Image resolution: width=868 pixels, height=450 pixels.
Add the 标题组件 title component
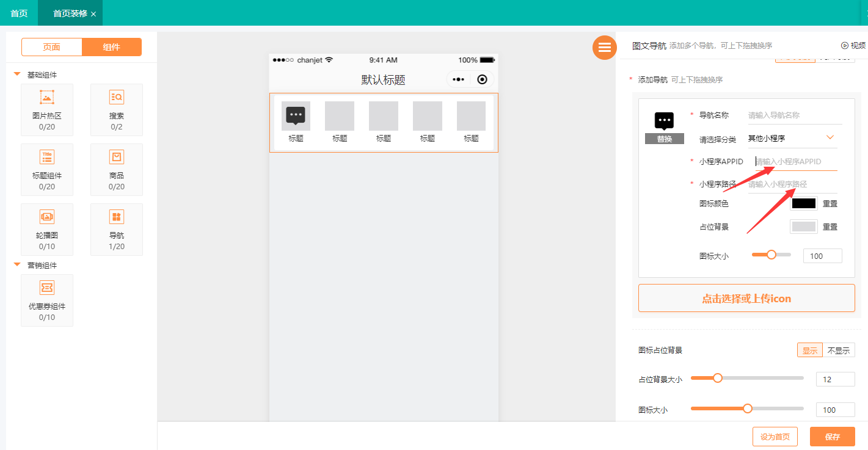(47, 169)
